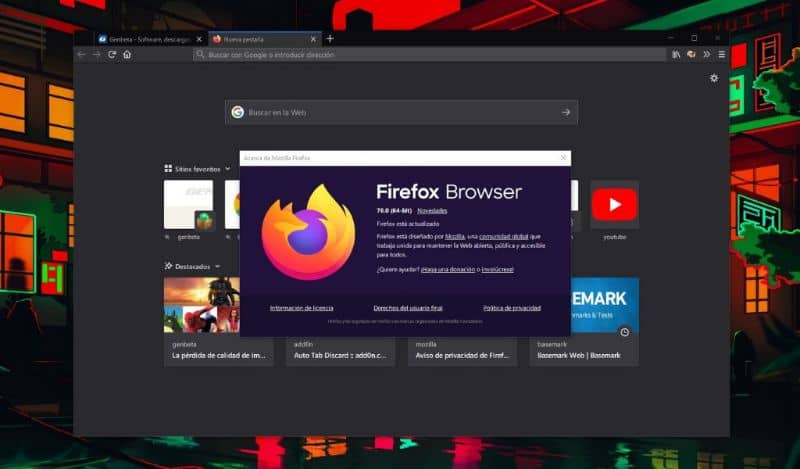Click the Destacados sparkle icon
This screenshot has height=469, width=800.
[168, 266]
